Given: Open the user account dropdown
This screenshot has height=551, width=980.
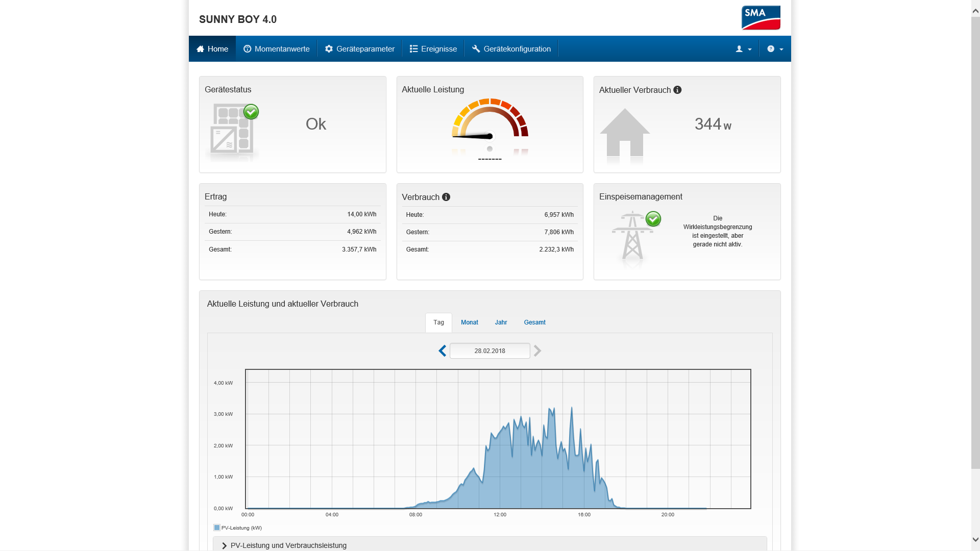Looking at the screenshot, I should click(743, 49).
